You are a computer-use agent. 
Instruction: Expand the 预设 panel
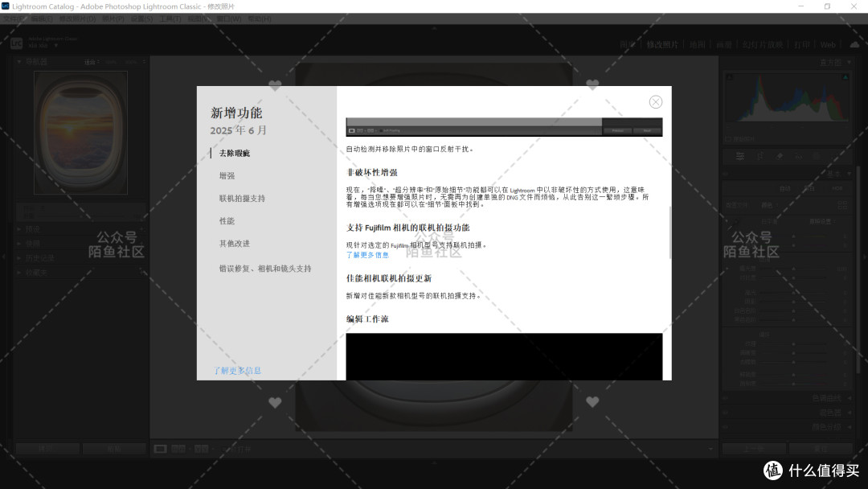point(19,228)
